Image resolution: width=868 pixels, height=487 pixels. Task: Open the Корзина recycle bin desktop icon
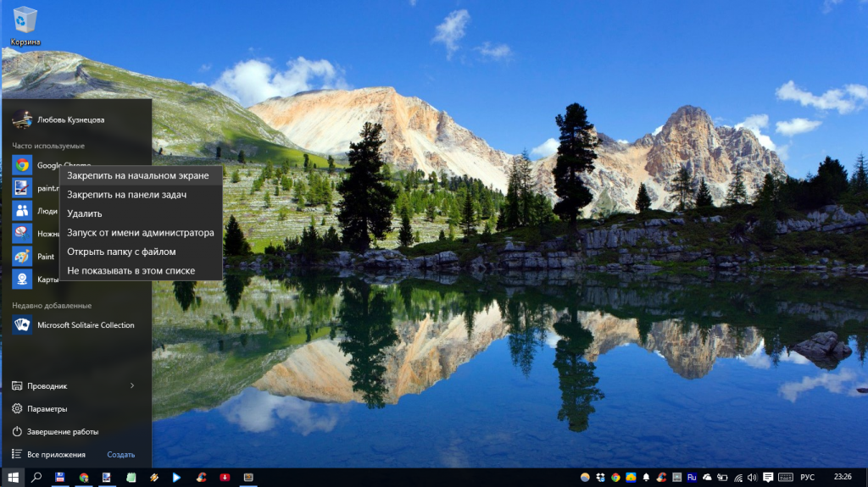coord(25,25)
